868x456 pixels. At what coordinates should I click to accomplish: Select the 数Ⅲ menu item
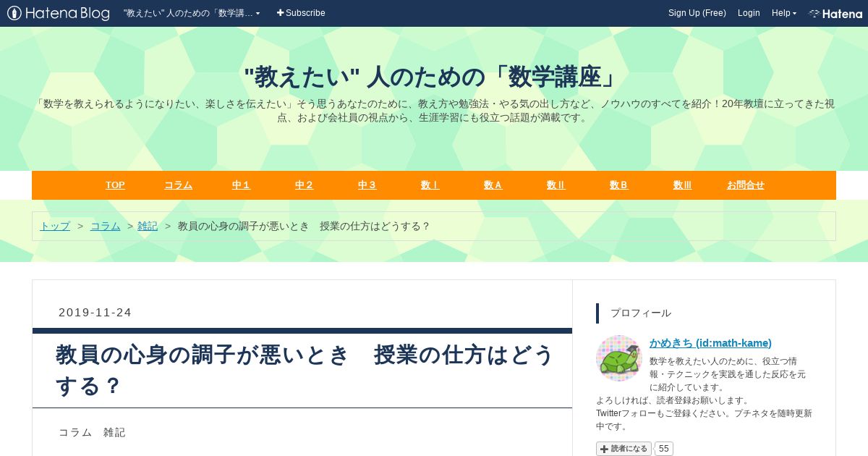[x=682, y=185]
